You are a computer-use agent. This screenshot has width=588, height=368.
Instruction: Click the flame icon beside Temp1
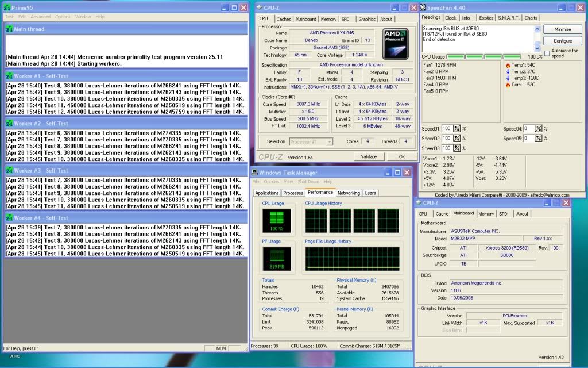(x=508, y=65)
